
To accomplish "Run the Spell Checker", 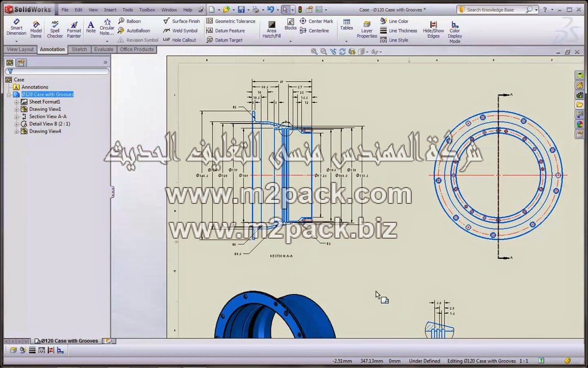I will pos(55,30).
